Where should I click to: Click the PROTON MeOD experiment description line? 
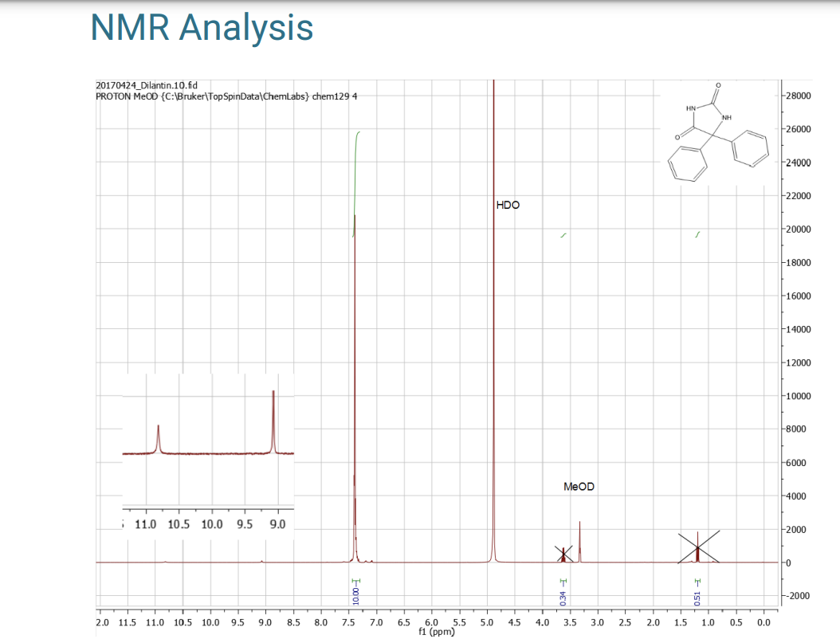tap(226, 96)
